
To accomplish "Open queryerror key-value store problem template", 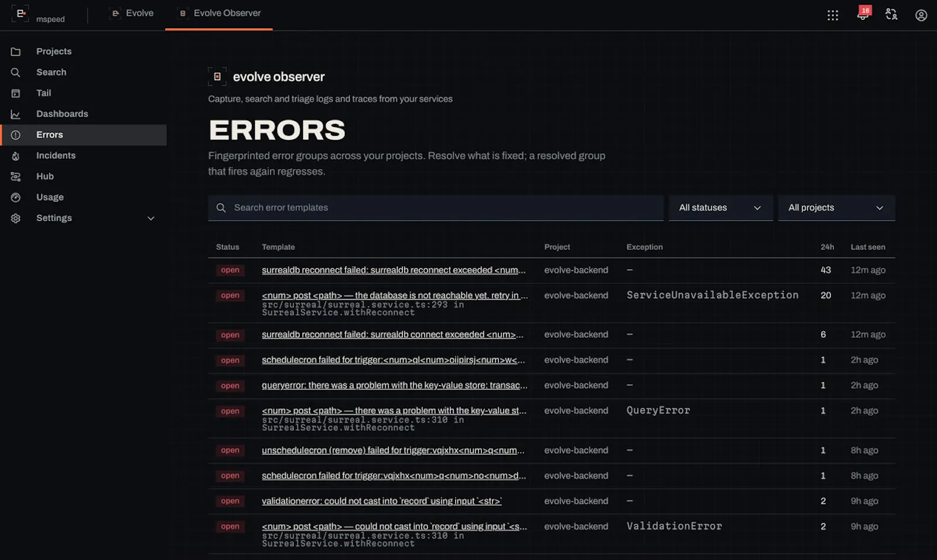I will click(395, 386).
